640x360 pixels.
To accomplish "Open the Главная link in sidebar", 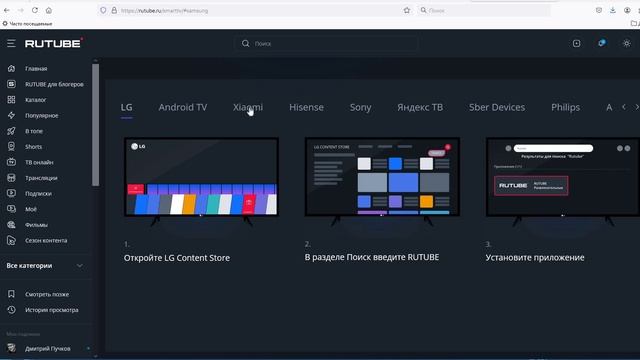I will pos(36,69).
